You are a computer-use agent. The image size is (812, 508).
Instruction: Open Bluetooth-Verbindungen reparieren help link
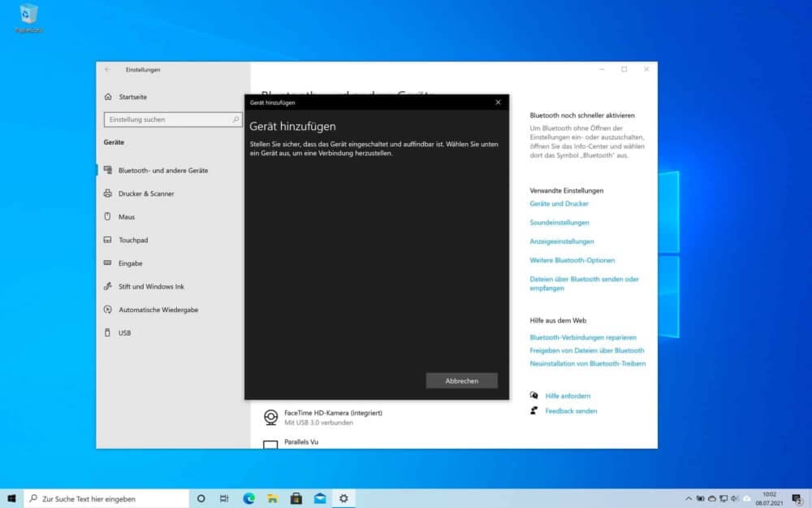[x=582, y=337]
